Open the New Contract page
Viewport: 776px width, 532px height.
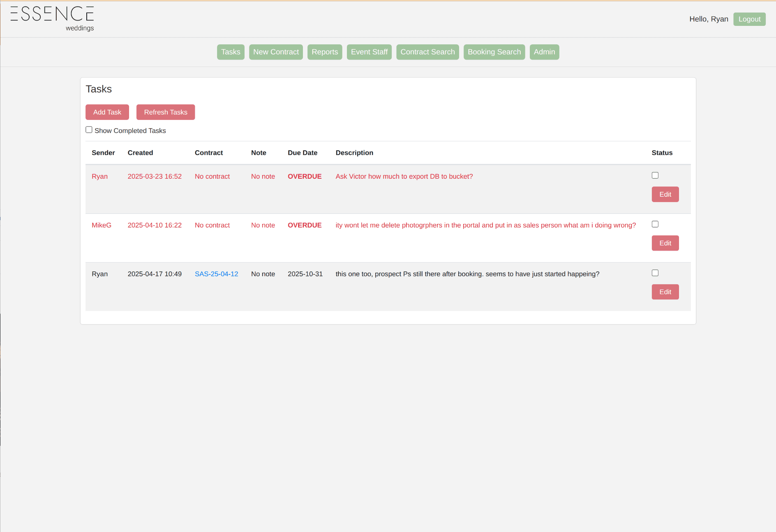click(276, 52)
